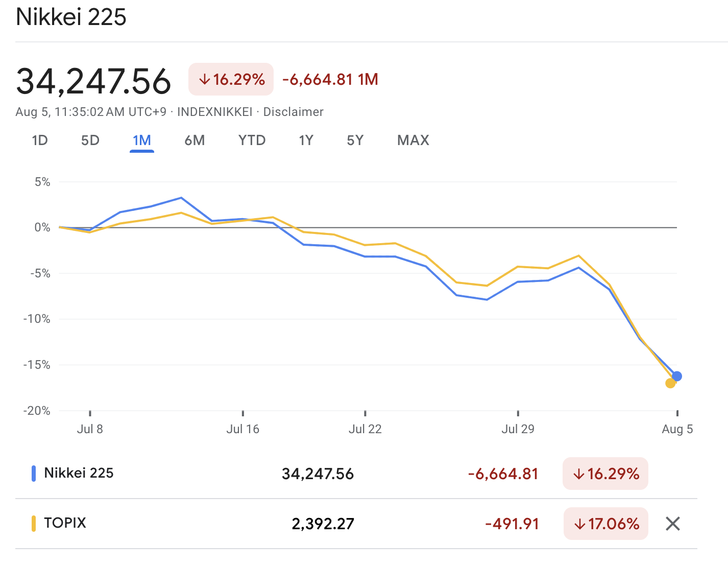Select the 1Y time range
This screenshot has width=728, height=566.
[x=306, y=140]
